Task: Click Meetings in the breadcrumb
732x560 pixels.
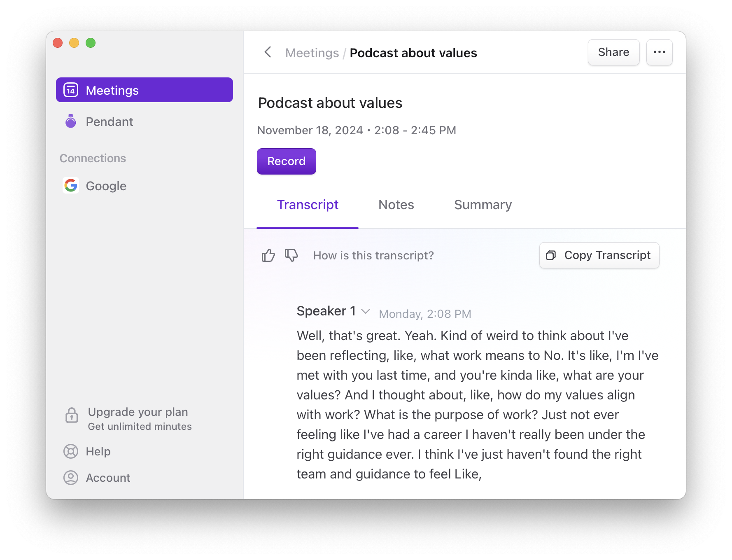Action: tap(312, 53)
